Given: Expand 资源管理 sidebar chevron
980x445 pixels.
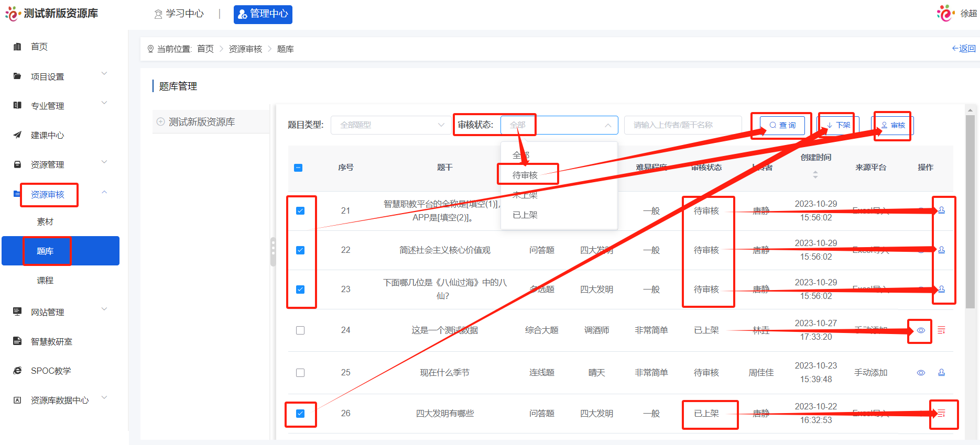Looking at the screenshot, I should pos(104,161).
